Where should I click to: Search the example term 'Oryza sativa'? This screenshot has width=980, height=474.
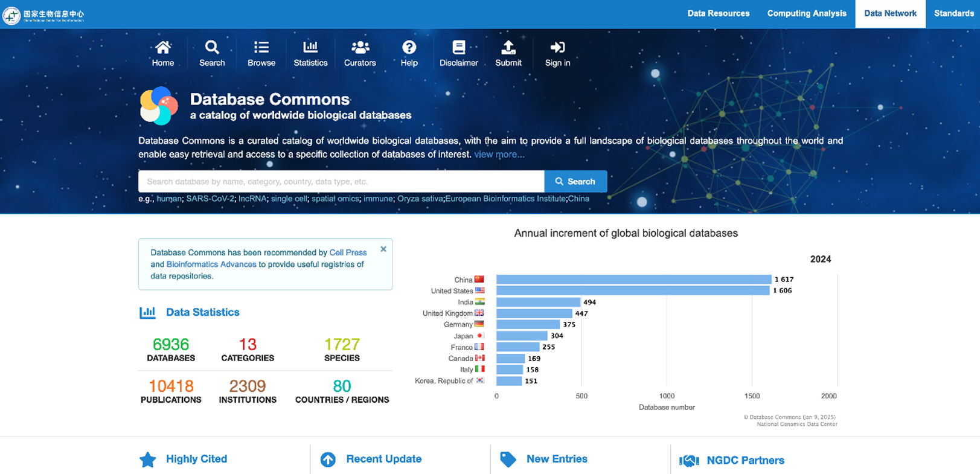pyautogui.click(x=420, y=199)
